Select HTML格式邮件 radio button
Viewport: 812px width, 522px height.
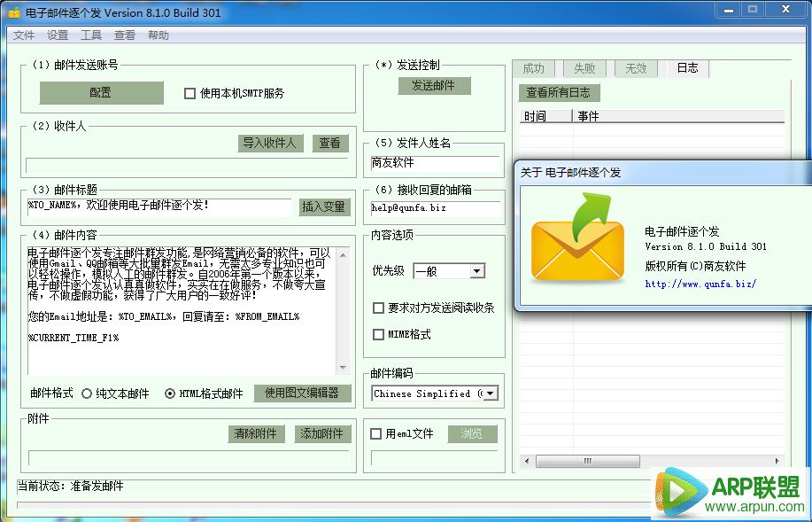[x=170, y=393]
